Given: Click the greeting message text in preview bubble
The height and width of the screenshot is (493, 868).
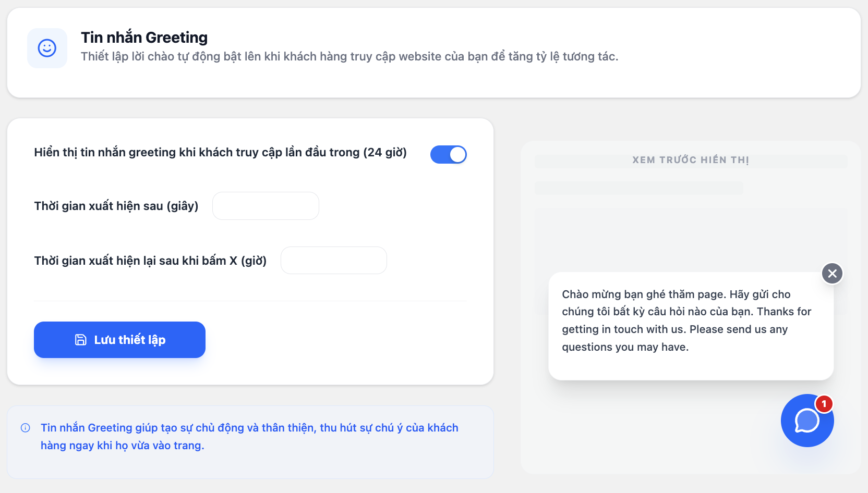Looking at the screenshot, I should click(686, 321).
